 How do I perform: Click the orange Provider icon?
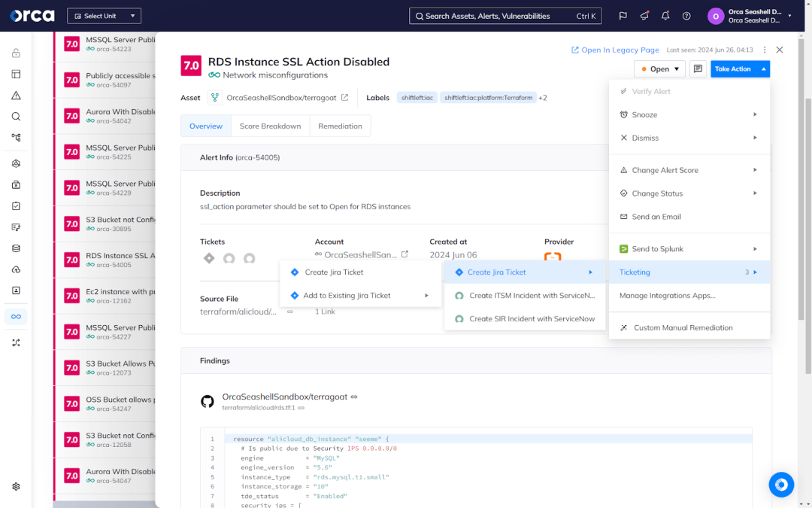(x=553, y=257)
